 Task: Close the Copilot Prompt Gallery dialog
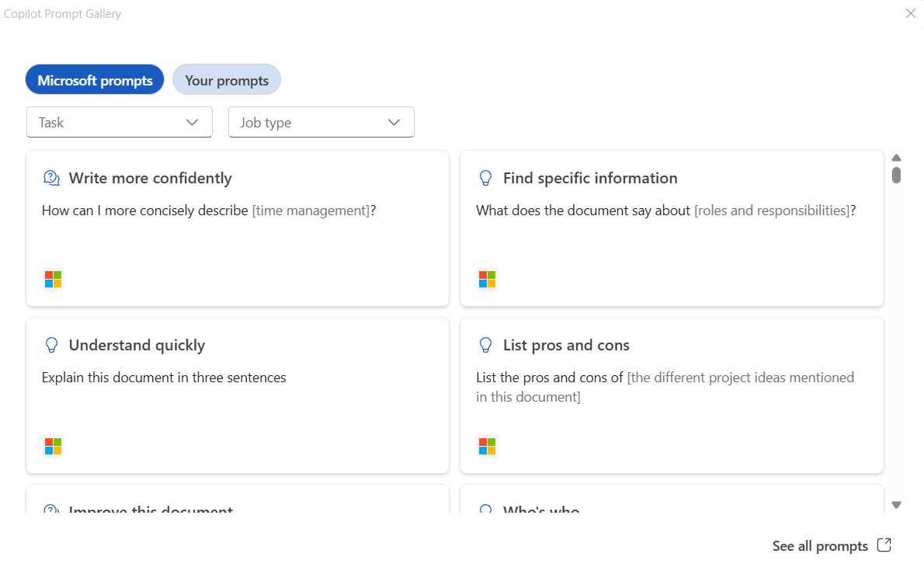tap(911, 13)
